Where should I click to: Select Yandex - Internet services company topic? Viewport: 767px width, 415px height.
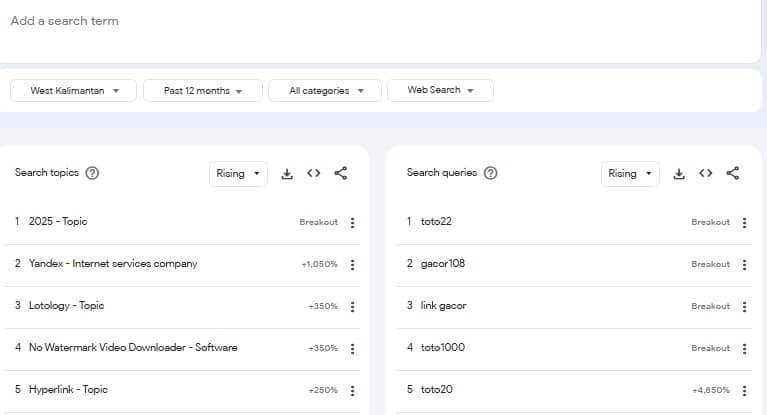(x=113, y=263)
